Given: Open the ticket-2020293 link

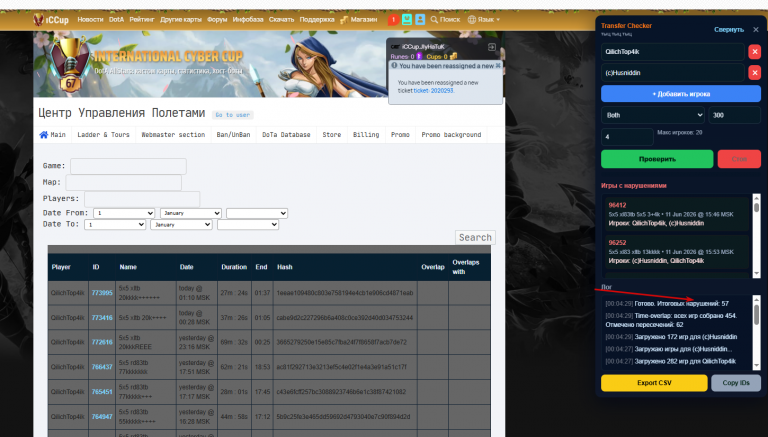Looking at the screenshot, I should [433, 91].
